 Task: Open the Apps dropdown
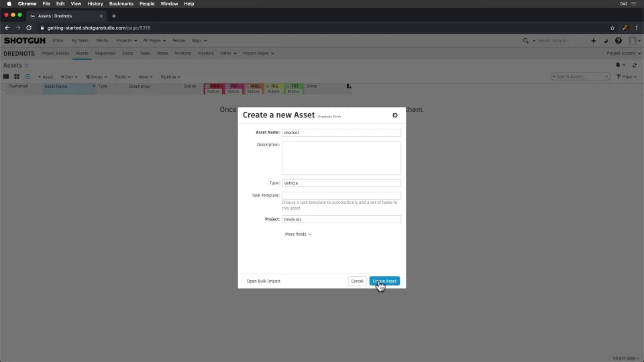click(199, 41)
